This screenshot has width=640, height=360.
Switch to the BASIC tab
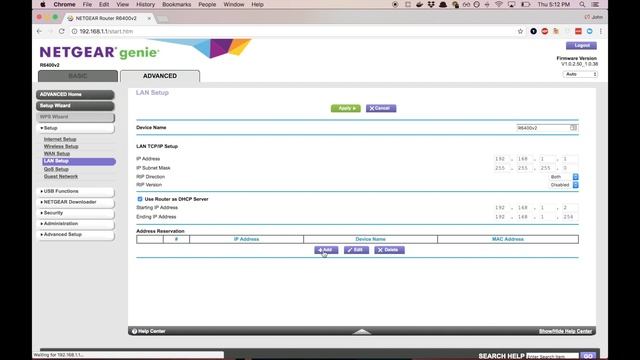[x=78, y=76]
